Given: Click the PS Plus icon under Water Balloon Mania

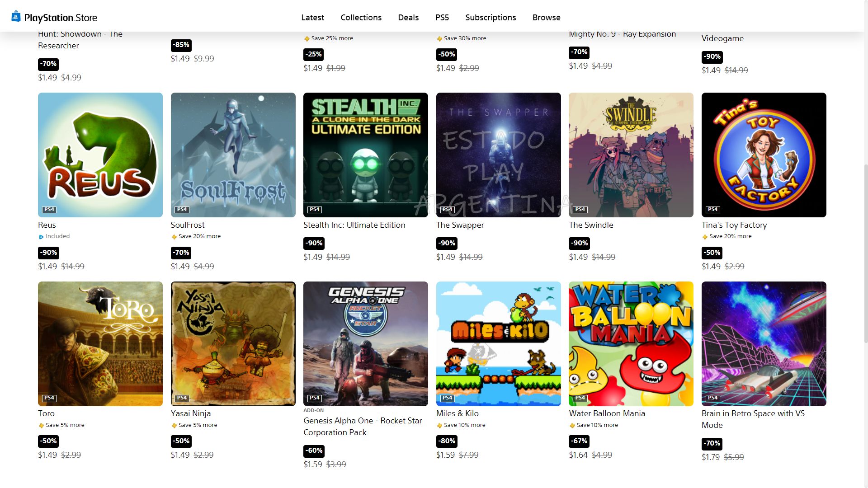Looking at the screenshot, I should [x=572, y=426].
